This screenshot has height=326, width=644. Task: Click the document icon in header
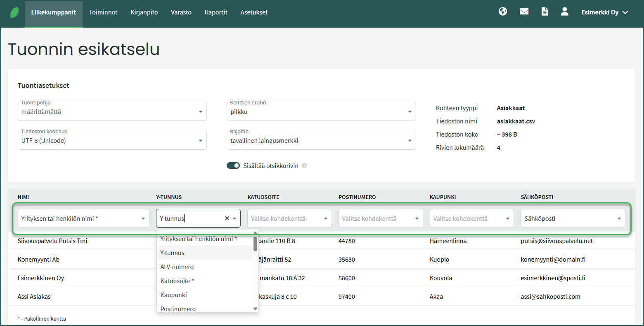point(545,12)
